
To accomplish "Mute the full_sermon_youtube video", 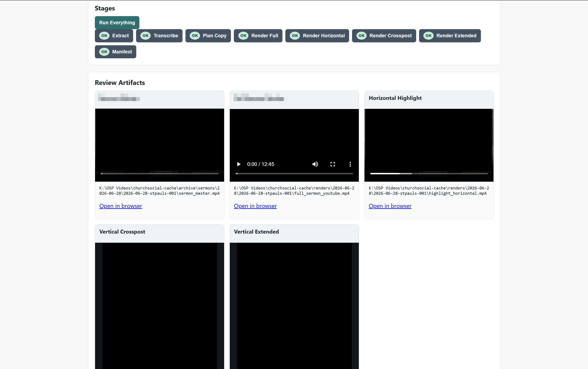I will pyautogui.click(x=315, y=164).
